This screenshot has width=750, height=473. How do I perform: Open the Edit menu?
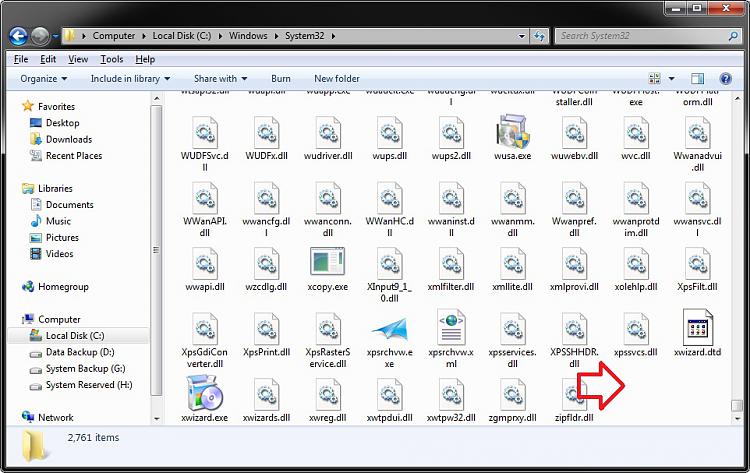pyautogui.click(x=48, y=59)
